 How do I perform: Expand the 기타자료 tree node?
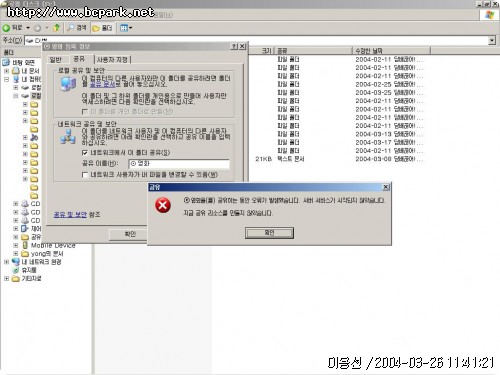pos(6,278)
